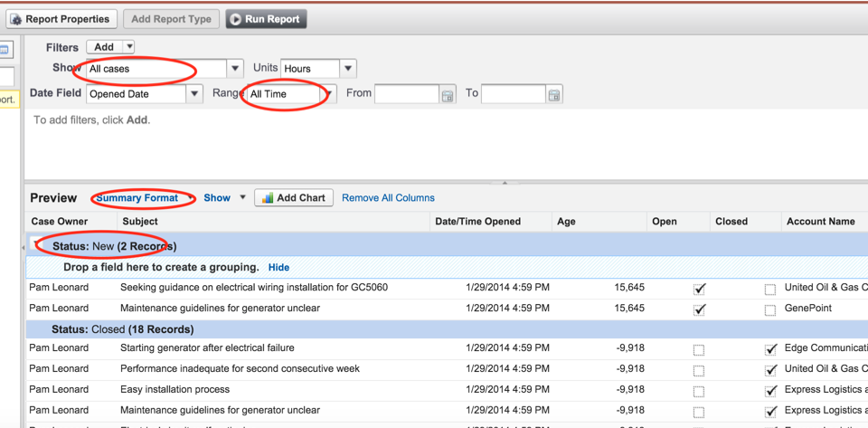This screenshot has height=428, width=868.
Task: Expand the Units dropdown
Action: click(348, 69)
